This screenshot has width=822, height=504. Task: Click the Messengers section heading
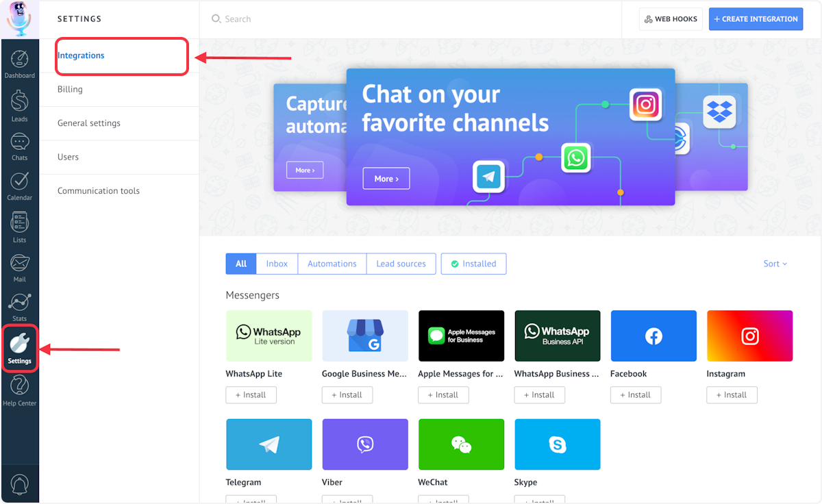(253, 295)
